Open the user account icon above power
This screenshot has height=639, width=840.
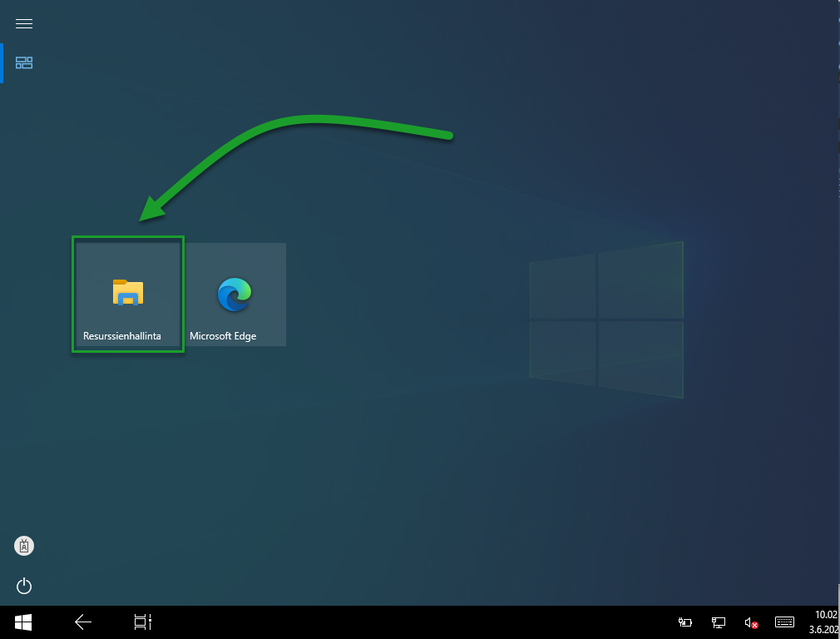pos(23,546)
